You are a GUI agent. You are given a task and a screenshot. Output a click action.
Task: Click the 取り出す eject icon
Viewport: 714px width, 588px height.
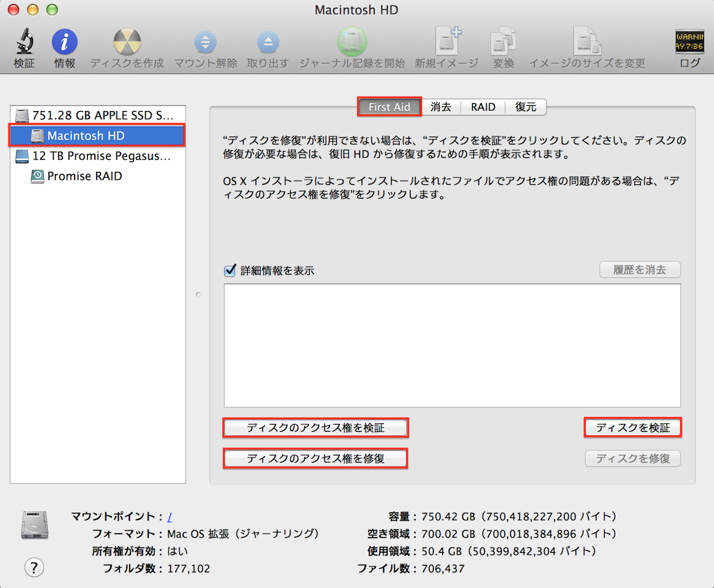click(268, 42)
